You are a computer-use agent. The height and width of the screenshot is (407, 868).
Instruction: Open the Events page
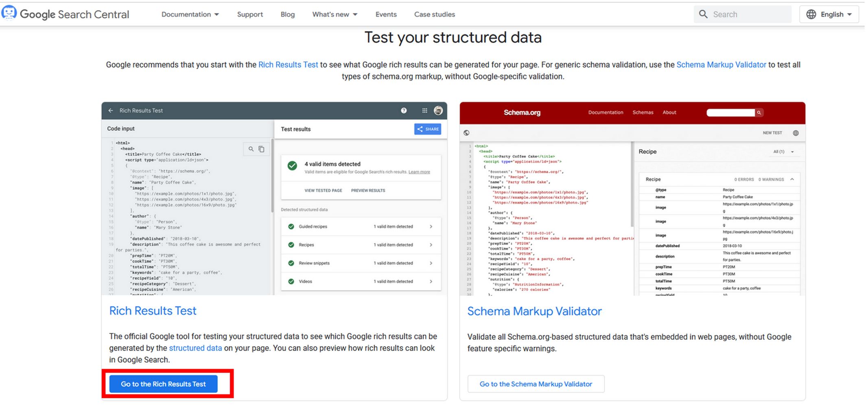click(386, 14)
